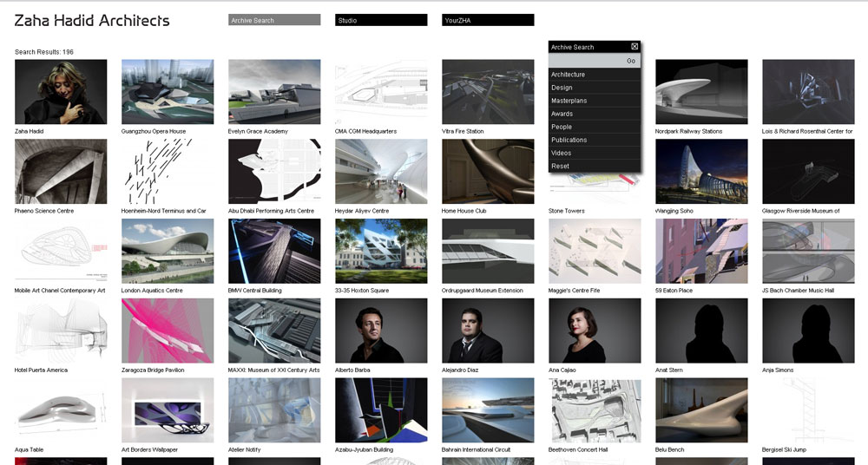Open the Maggie's Centre Fife thumbnail

595,252
